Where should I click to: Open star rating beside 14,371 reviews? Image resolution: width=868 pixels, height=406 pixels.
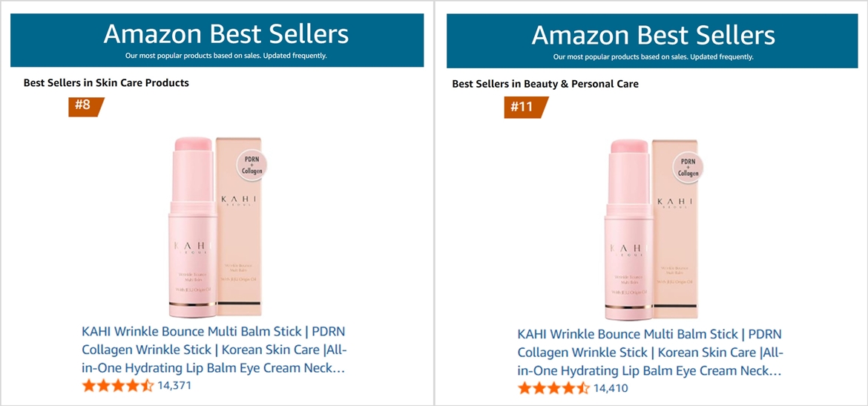tap(118, 385)
